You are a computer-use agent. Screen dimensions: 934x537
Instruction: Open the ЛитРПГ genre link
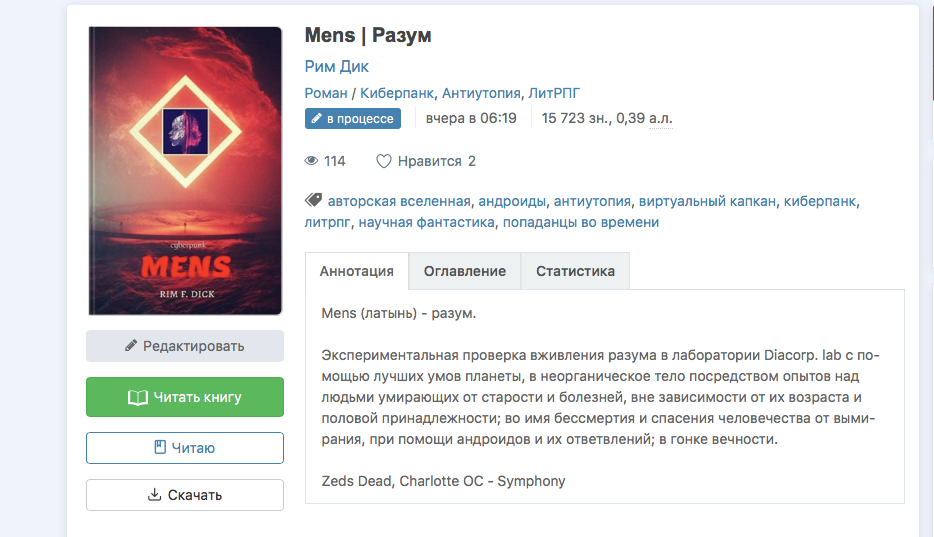click(x=554, y=93)
